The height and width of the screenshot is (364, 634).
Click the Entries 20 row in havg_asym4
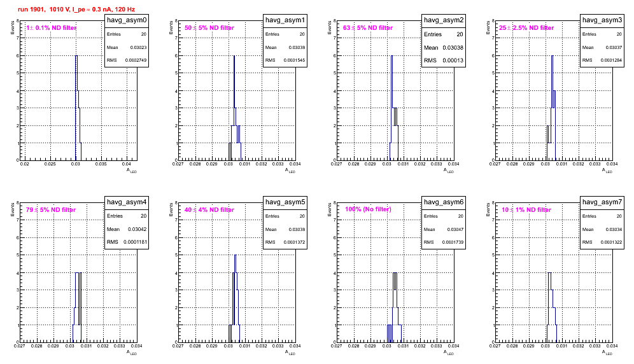pyautogui.click(x=127, y=216)
